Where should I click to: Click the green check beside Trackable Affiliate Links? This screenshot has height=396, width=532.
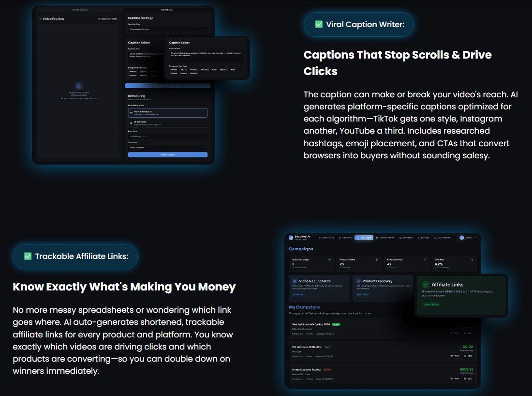(28, 256)
